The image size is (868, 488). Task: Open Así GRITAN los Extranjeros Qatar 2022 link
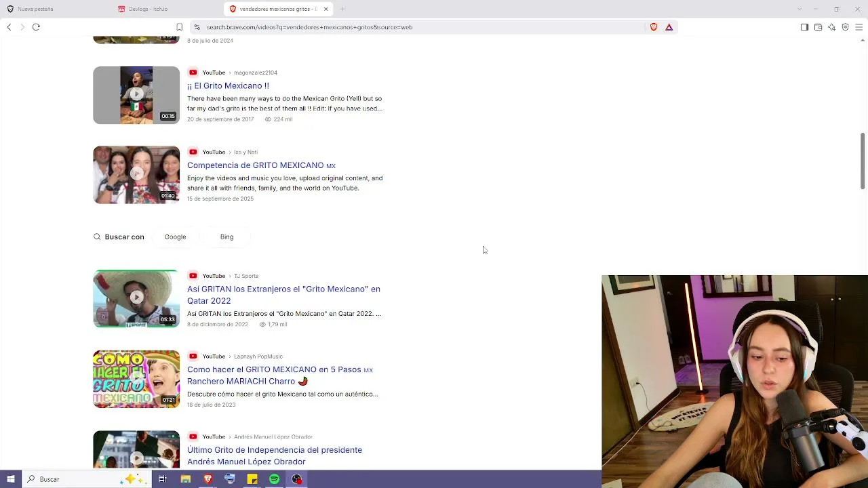tap(283, 295)
